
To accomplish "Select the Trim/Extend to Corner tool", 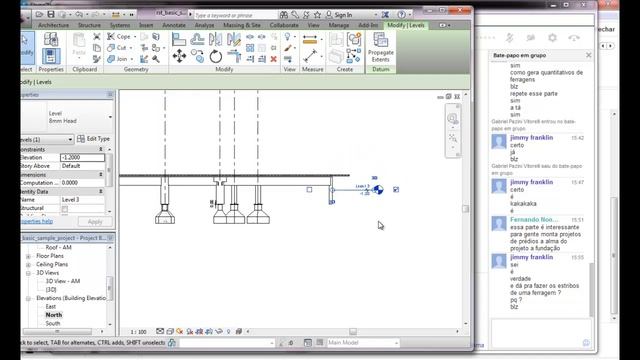I will pyautogui.click(x=234, y=56).
